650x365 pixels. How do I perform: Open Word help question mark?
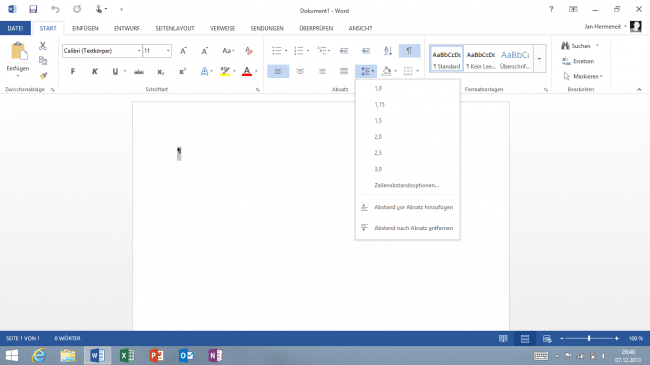[x=551, y=9]
